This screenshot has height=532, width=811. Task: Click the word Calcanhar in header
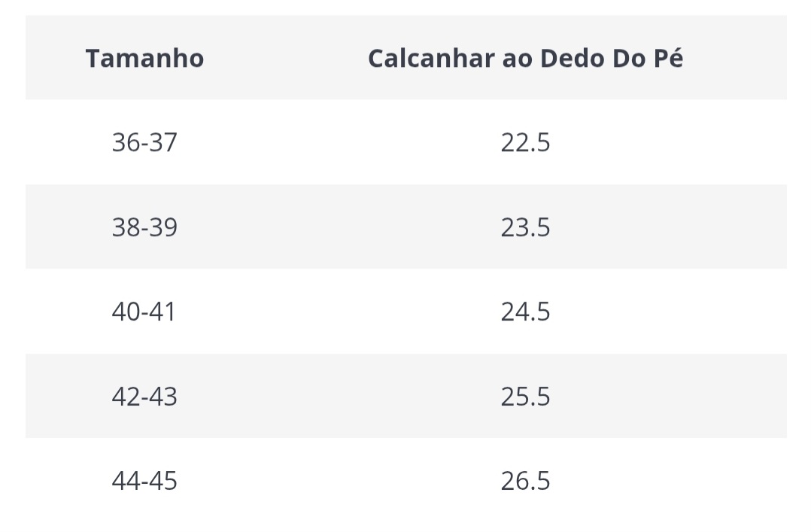[431, 58]
